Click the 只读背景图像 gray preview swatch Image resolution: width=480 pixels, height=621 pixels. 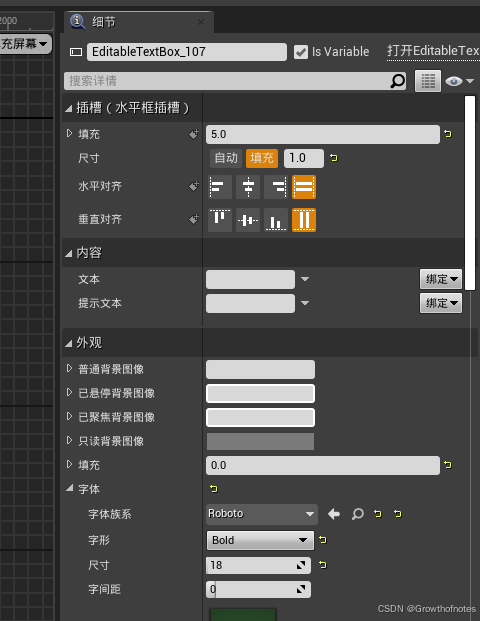point(260,441)
